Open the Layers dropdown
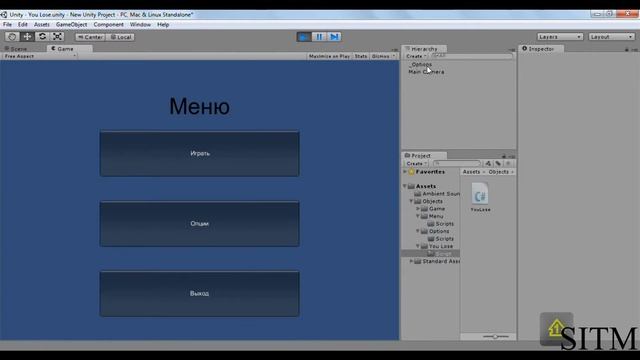The width and height of the screenshot is (640, 360). 560,37
